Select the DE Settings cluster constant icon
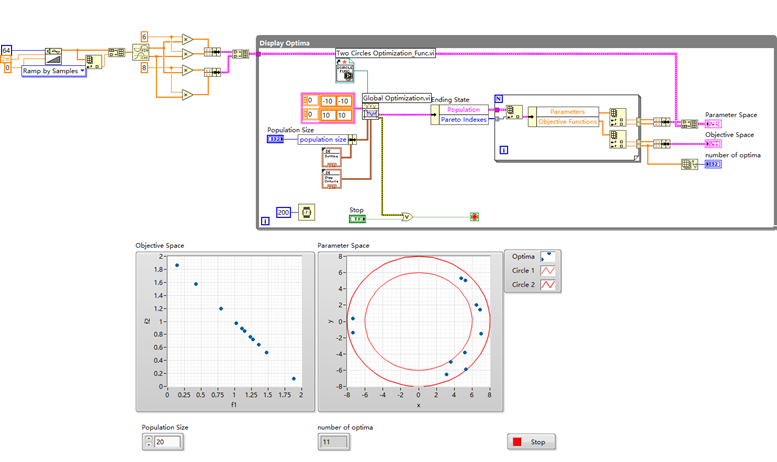Screen dimensions: 777x462 pyautogui.click(x=331, y=158)
